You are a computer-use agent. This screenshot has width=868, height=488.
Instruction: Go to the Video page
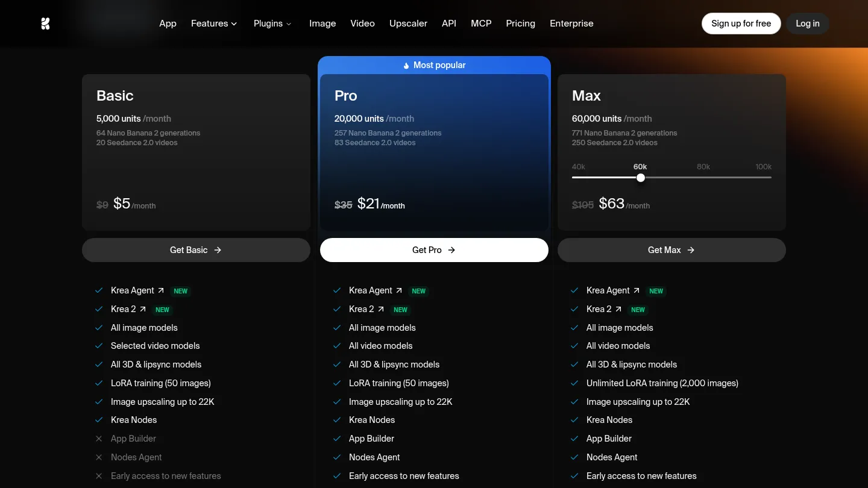pos(362,23)
